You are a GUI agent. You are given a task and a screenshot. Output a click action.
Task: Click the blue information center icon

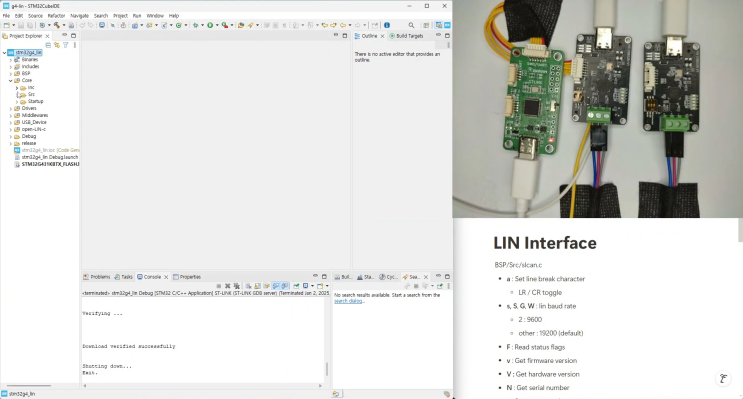387,25
